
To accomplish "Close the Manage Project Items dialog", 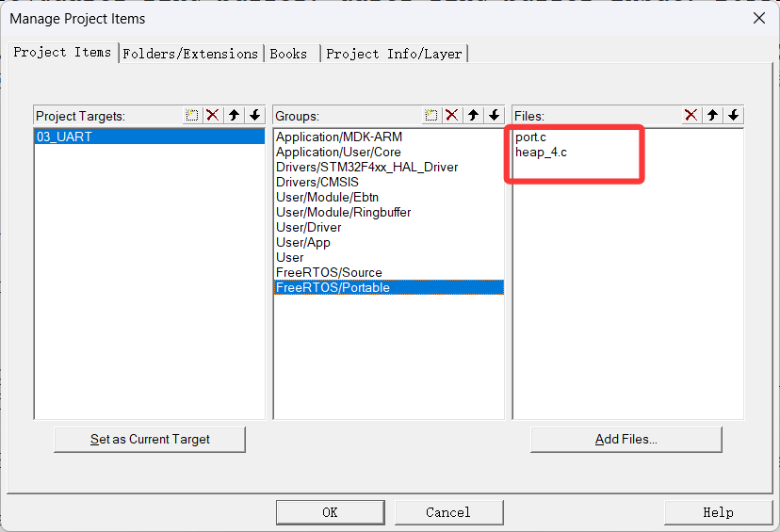I will 759,19.
